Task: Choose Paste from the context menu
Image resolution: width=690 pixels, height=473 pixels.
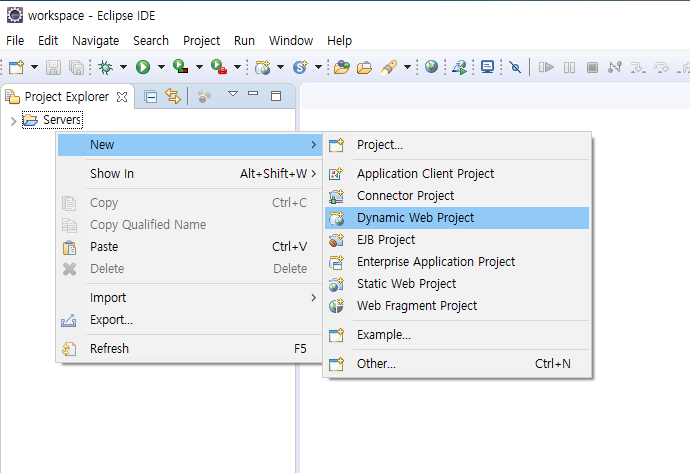Action: [190, 247]
